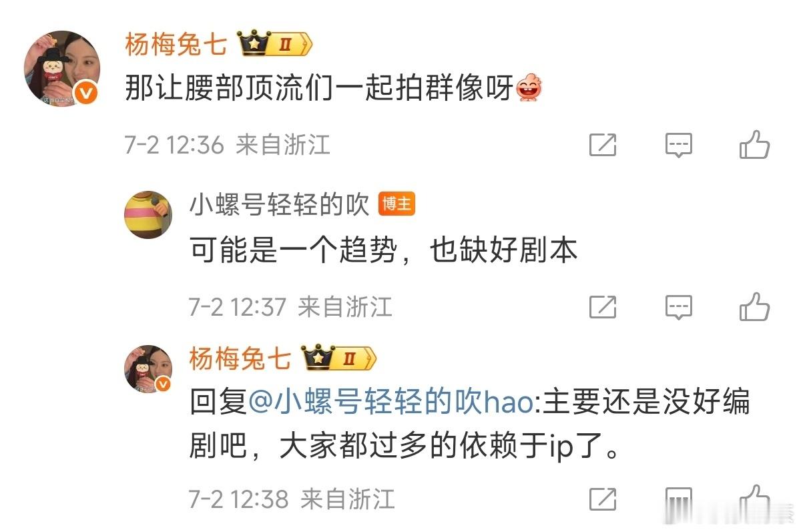Like the 12:37 reply by 小螺号轻轻的吹
This screenshot has height=532, width=801.
pyautogui.click(x=754, y=306)
